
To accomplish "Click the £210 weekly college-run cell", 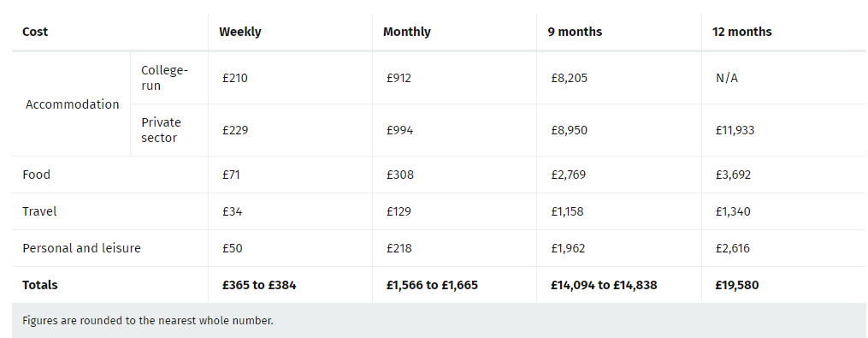I will pos(234,78).
